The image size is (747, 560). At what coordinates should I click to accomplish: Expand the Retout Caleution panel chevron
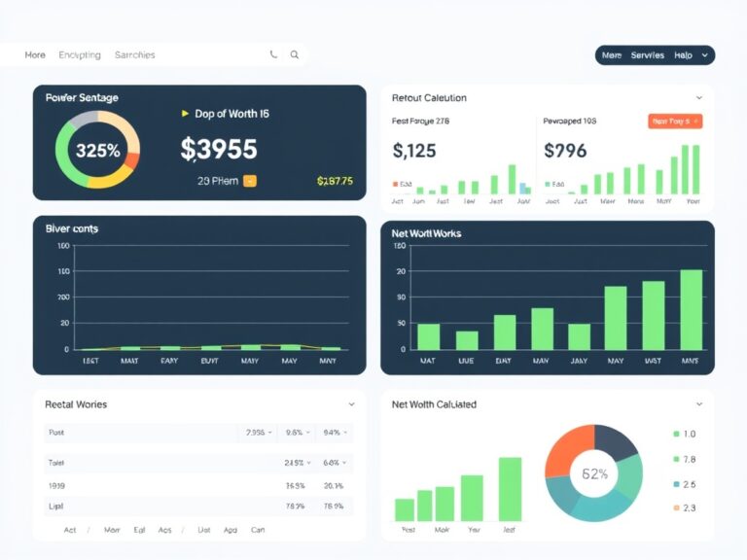click(699, 97)
